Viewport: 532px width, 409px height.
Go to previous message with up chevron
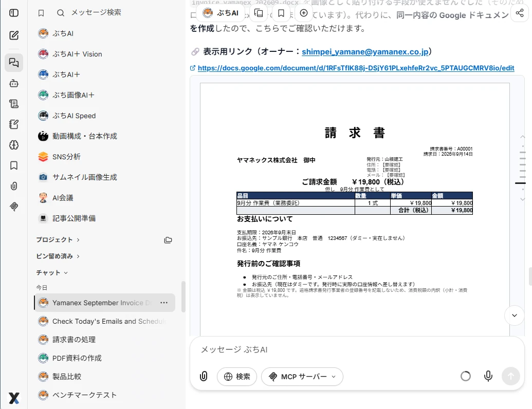(523, 137)
